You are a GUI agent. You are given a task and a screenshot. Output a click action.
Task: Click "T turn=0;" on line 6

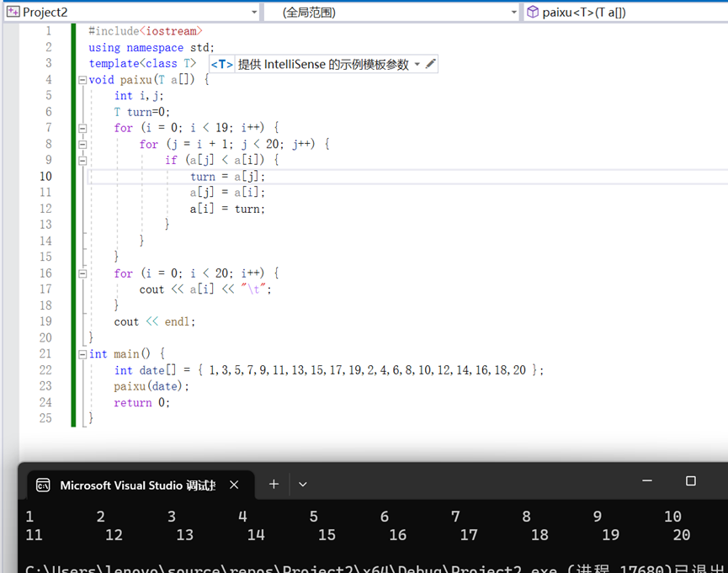coord(142,112)
